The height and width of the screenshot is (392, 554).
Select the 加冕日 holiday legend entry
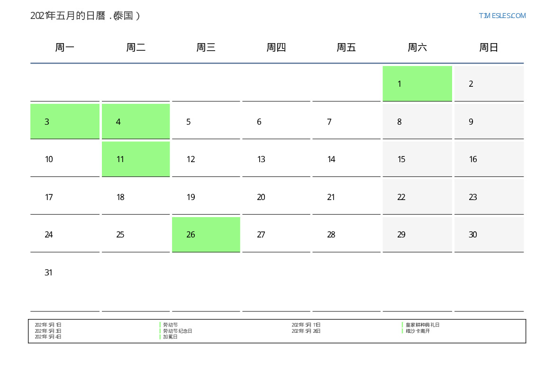(170, 337)
